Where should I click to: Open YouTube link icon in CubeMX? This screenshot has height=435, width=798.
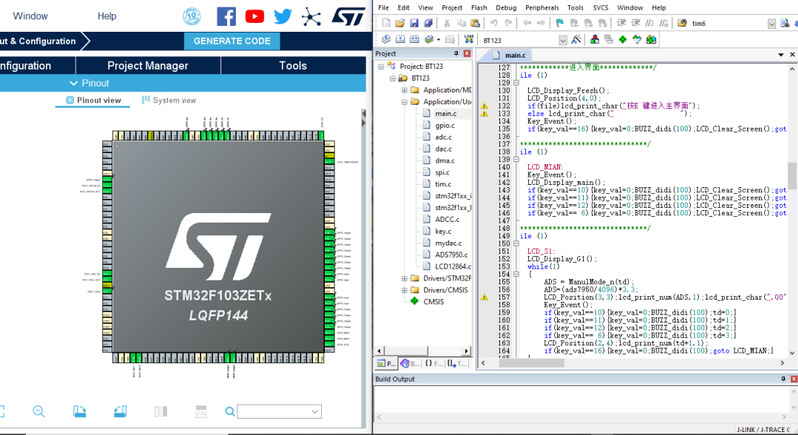tap(254, 16)
